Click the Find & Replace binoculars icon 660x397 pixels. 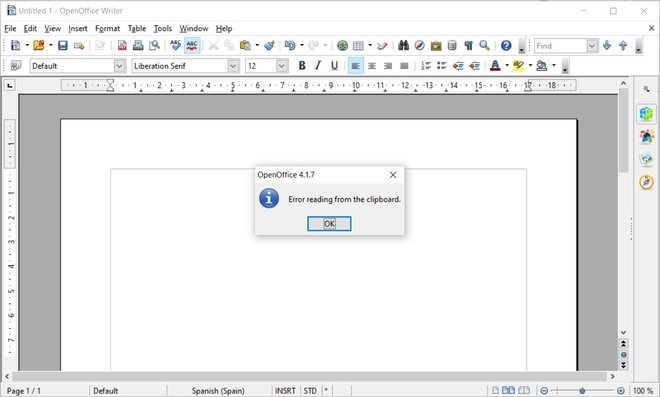click(403, 45)
